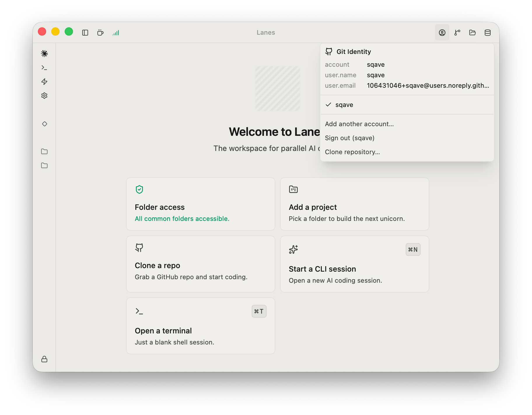Click the sparkles icon on CLI session card
This screenshot has height=415, width=532.
293,249
